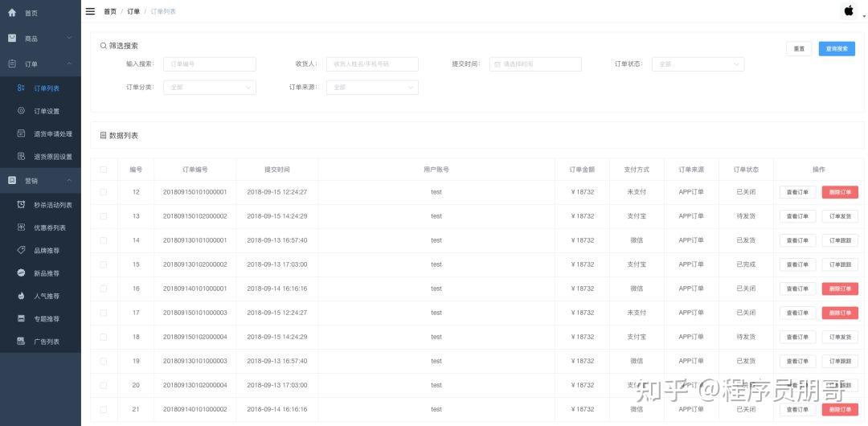Focus the 订单编号 search input
The width and height of the screenshot is (868, 426).
tap(210, 64)
